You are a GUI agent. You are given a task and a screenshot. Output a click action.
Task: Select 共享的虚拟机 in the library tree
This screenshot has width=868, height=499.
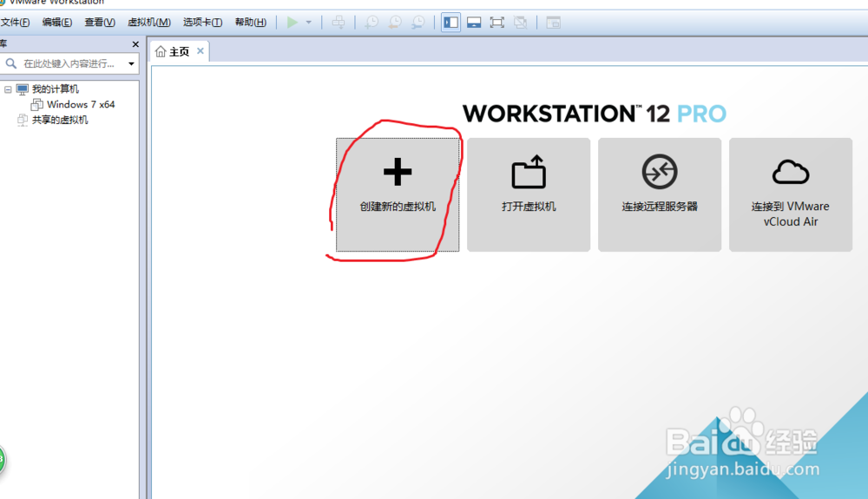click(60, 120)
